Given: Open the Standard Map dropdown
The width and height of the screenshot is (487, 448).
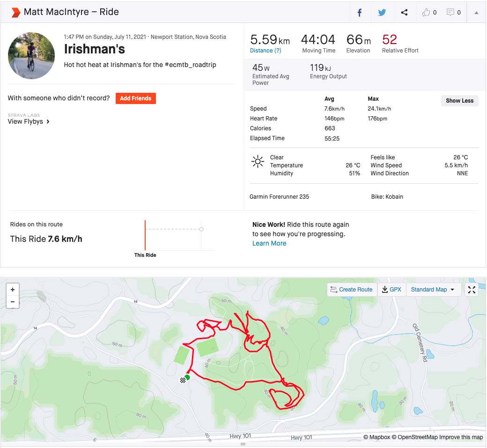Looking at the screenshot, I should pyautogui.click(x=433, y=290).
